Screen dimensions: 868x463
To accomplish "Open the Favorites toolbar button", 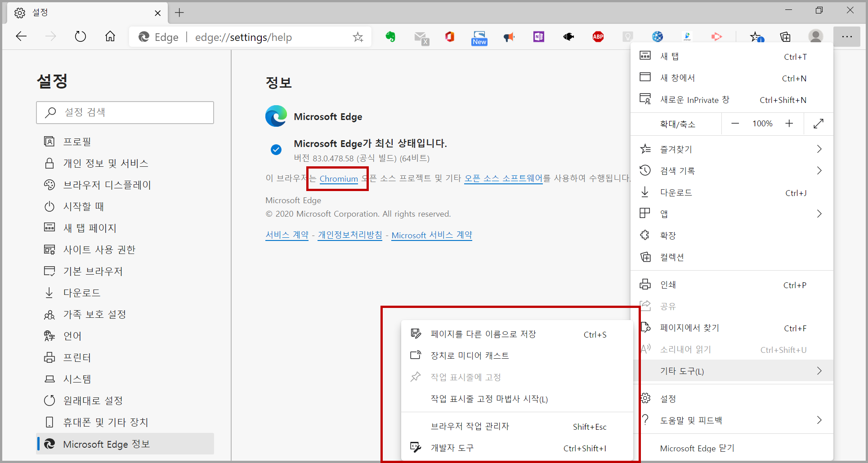I will pos(756,37).
